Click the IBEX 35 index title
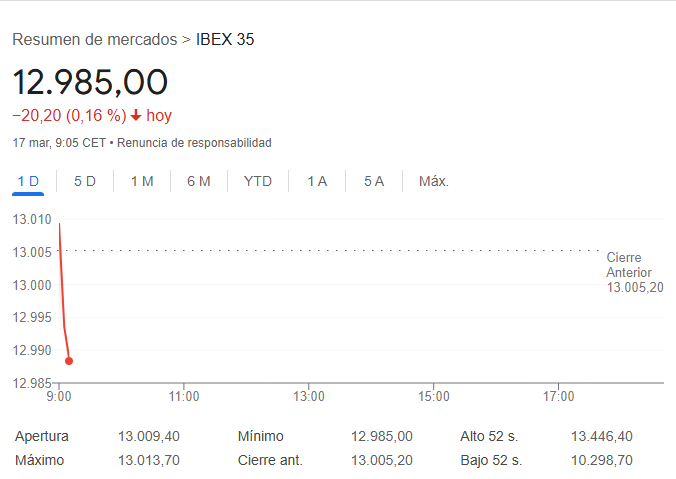 tap(225, 40)
